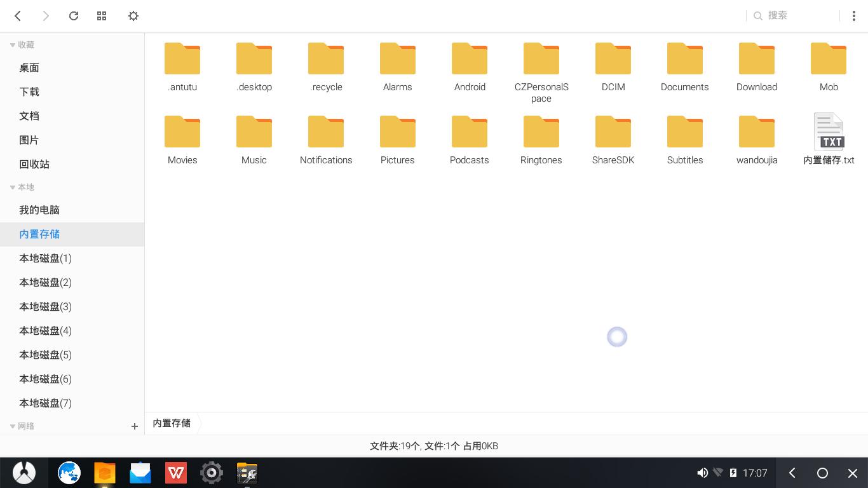
Task: Click the refresh icon in the toolbar
Action: tap(74, 16)
